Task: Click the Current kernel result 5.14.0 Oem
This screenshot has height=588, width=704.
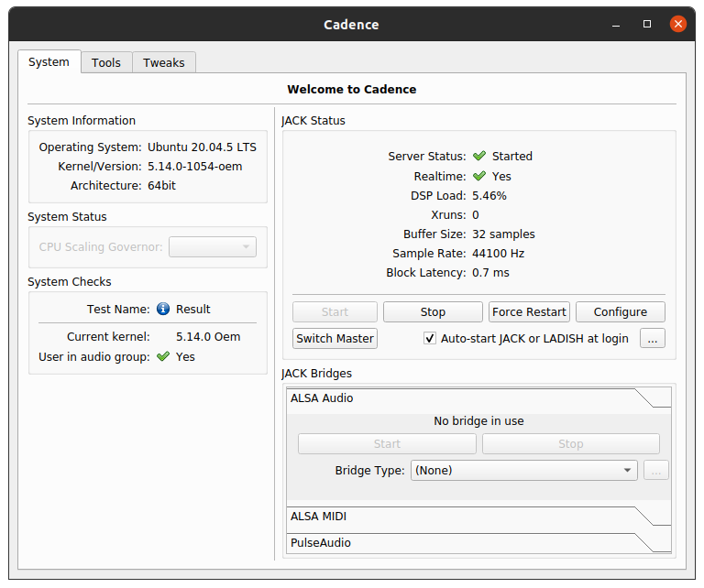Action: pyautogui.click(x=208, y=337)
